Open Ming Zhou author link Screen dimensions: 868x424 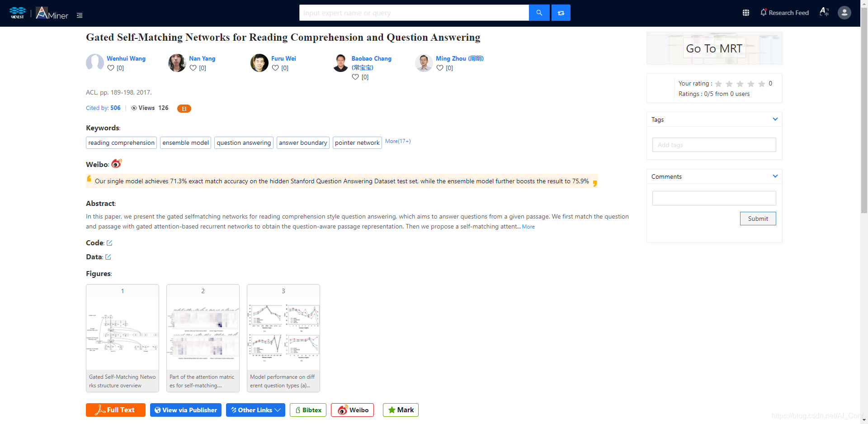tap(460, 58)
